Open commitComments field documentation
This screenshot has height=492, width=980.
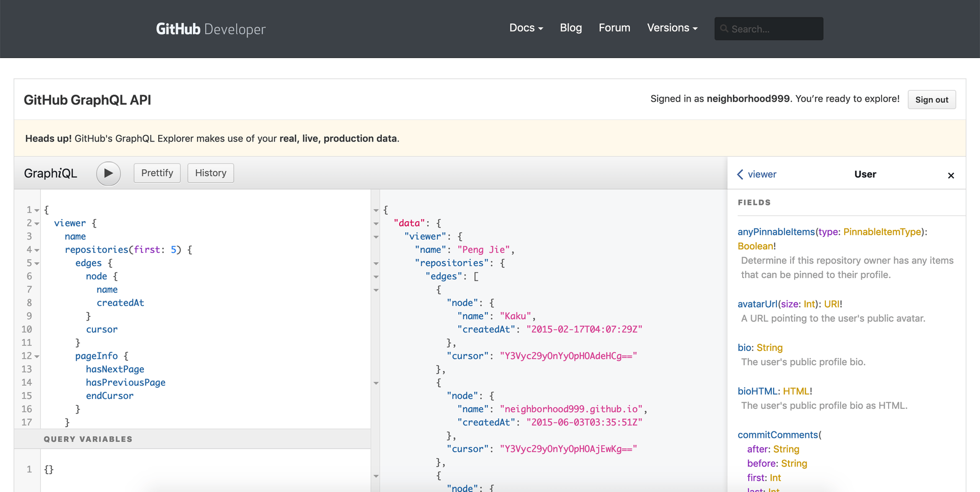click(778, 435)
